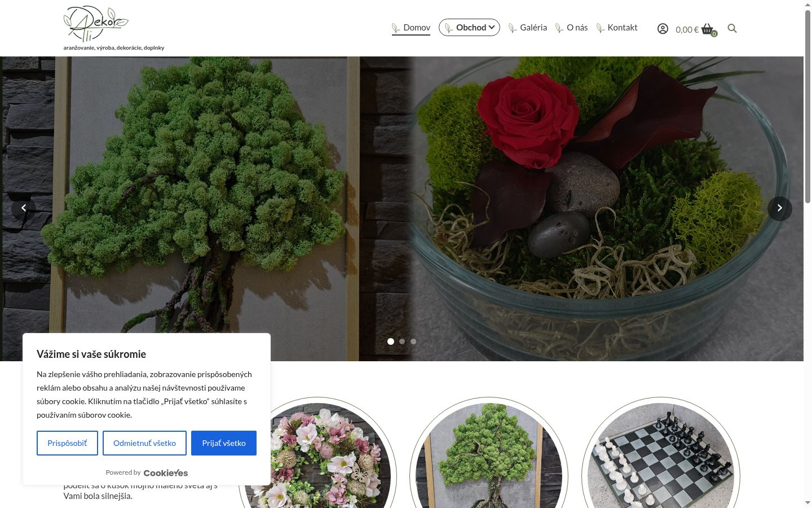812x508 pixels.
Task: Open the moss tree category thumbnail
Action: click(x=489, y=453)
